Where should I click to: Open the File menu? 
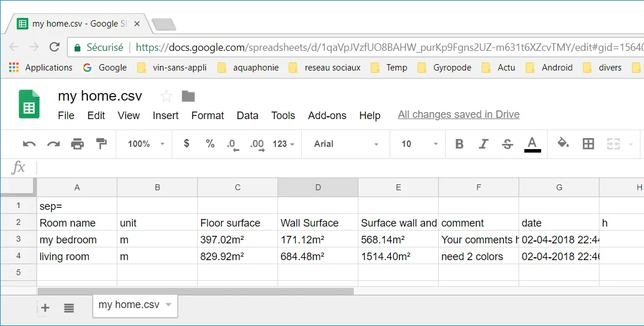[x=66, y=116]
